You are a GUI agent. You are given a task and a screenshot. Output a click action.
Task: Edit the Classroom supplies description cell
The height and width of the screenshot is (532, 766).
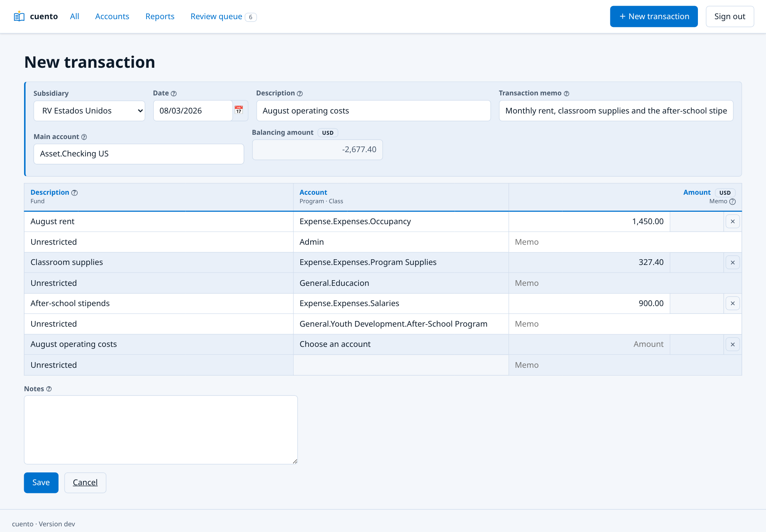tap(159, 262)
